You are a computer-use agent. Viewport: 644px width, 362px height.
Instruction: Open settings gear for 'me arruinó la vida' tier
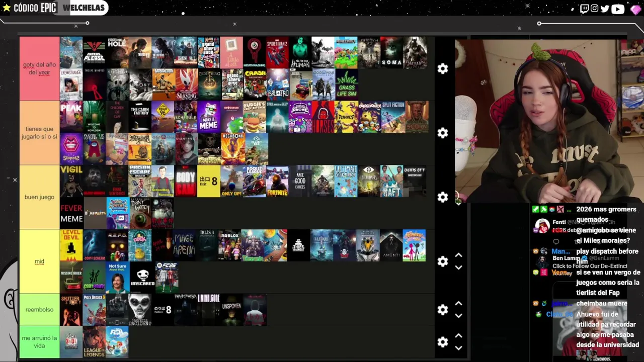(443, 342)
